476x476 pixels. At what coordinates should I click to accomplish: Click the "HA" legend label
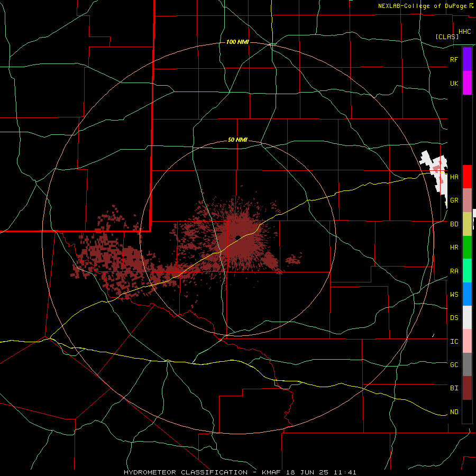pos(454,177)
